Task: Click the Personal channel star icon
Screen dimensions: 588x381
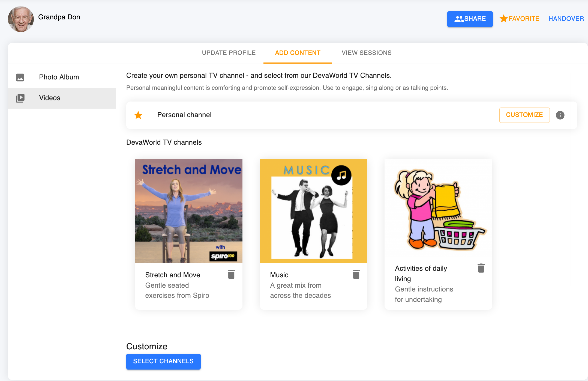Action: (138, 115)
